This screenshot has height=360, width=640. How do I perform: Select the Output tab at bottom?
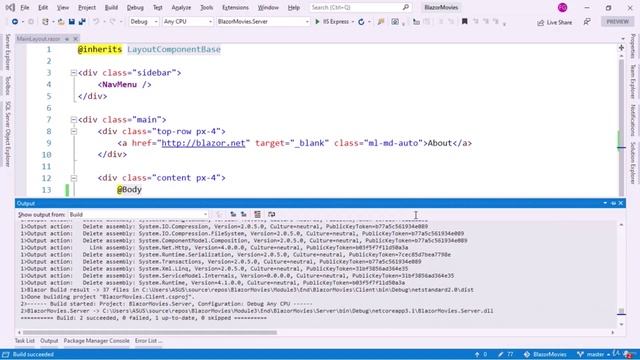point(49,341)
